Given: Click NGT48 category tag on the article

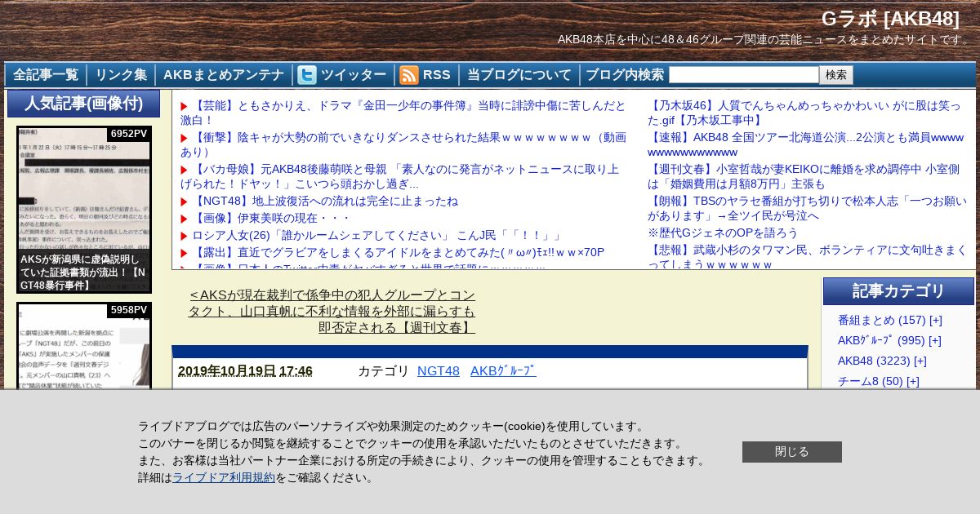Looking at the screenshot, I should 439,370.
